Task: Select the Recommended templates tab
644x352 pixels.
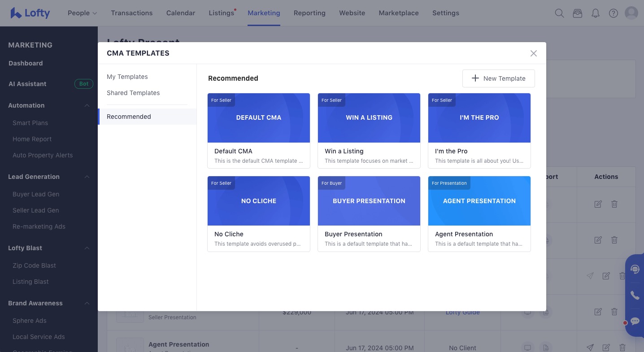Action: pos(147,117)
